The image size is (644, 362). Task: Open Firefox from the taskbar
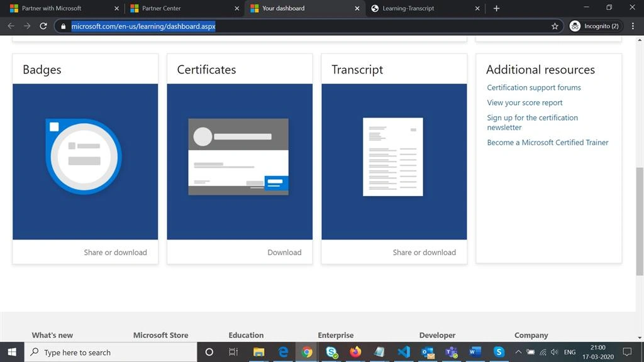(355, 352)
